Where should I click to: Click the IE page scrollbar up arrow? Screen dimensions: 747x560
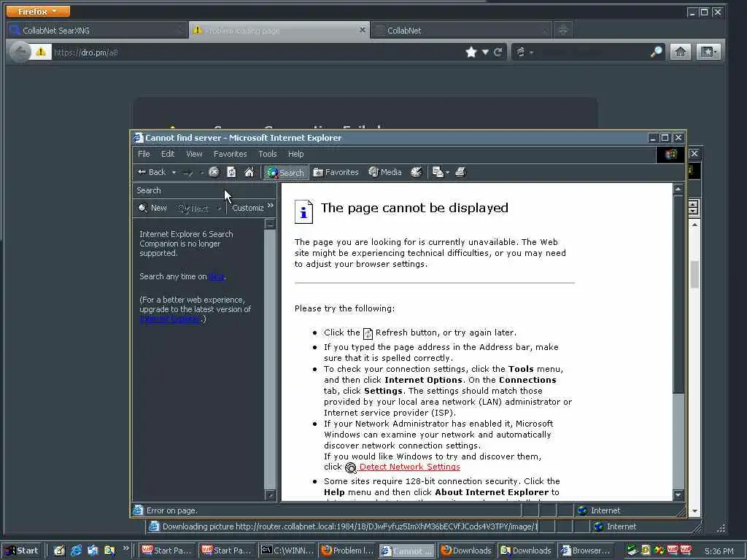click(x=678, y=190)
